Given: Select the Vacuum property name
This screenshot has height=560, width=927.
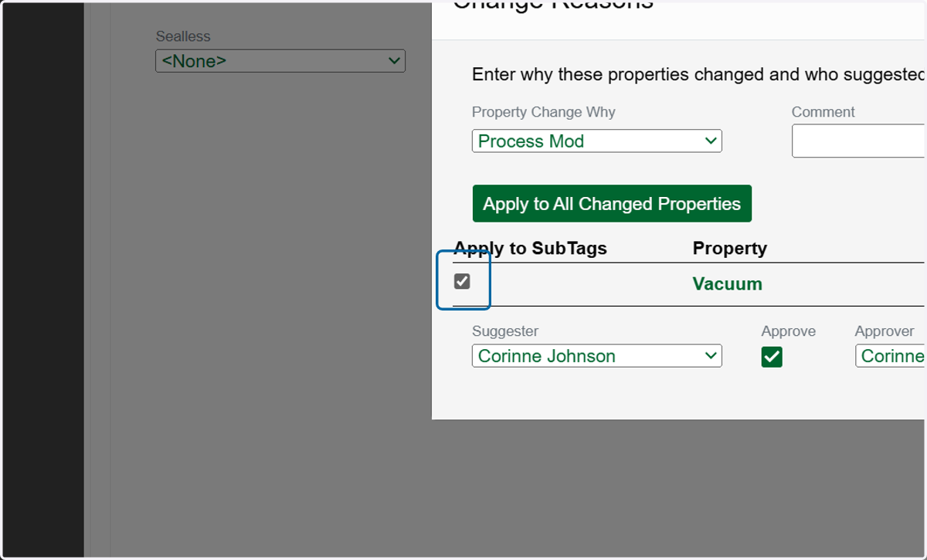Looking at the screenshot, I should point(727,283).
